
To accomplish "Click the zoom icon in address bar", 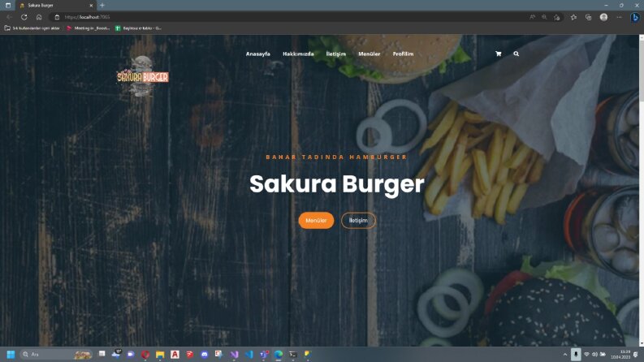I will pos(544,17).
